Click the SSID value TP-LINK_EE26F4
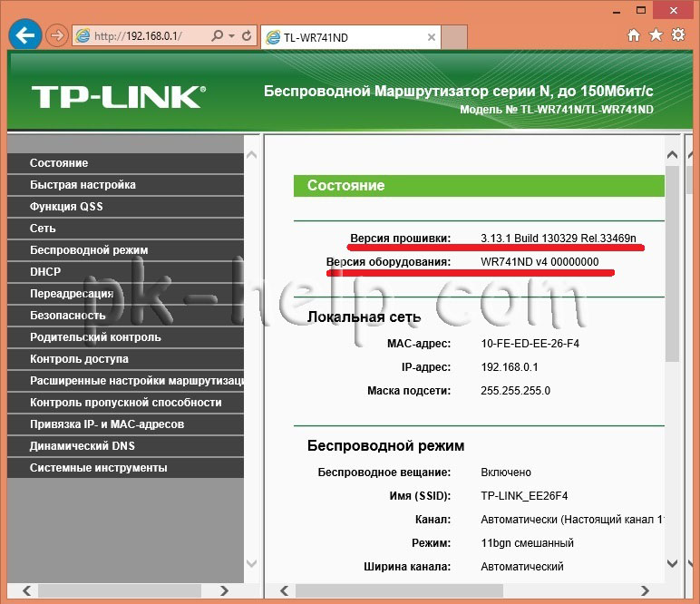Viewport: 700px width, 604px height. click(524, 495)
